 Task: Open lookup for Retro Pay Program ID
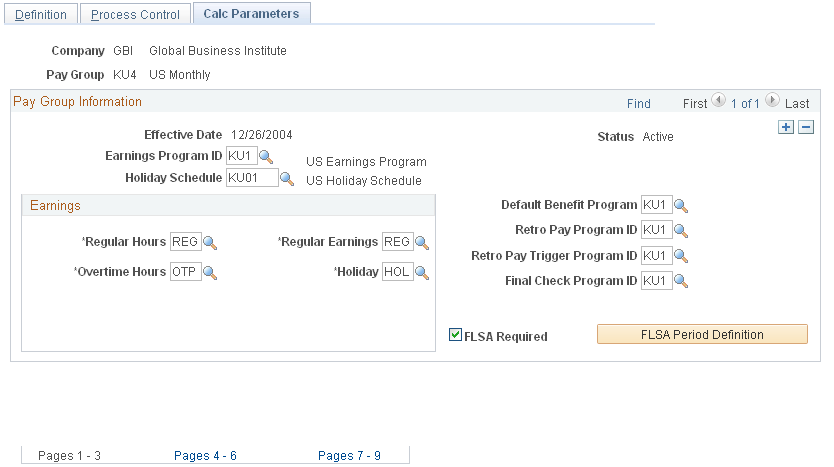click(681, 231)
